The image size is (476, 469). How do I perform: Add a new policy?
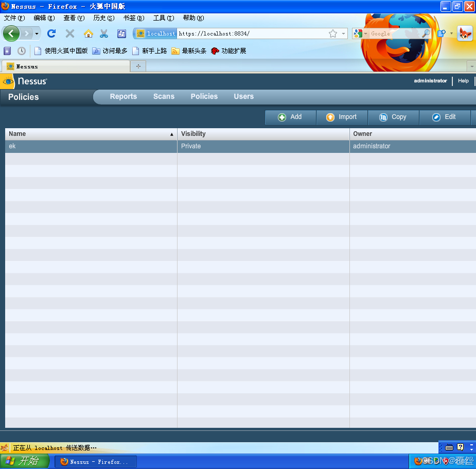[290, 117]
